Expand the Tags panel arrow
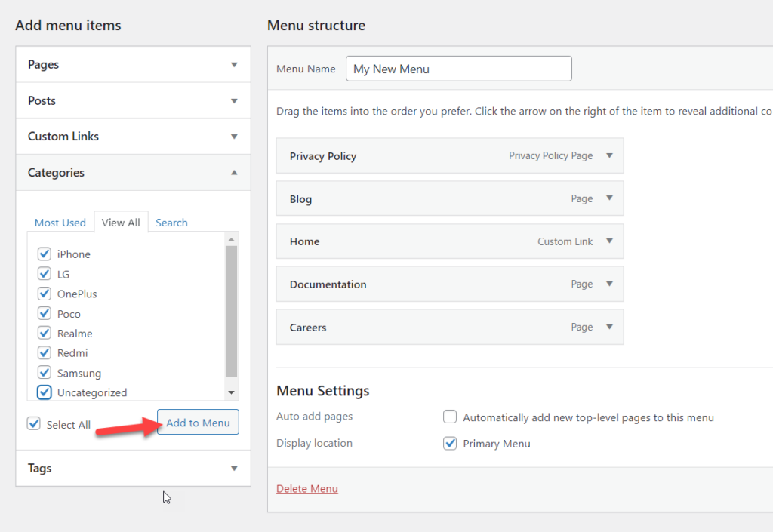Screen dimensions: 773x532 (234, 469)
